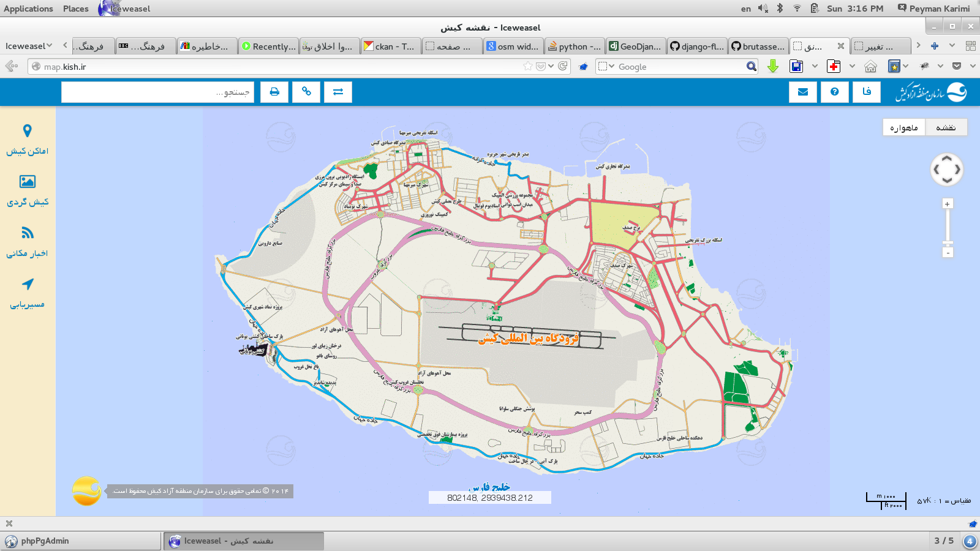Switch to phpPgAdmin in the taskbar

click(81, 541)
